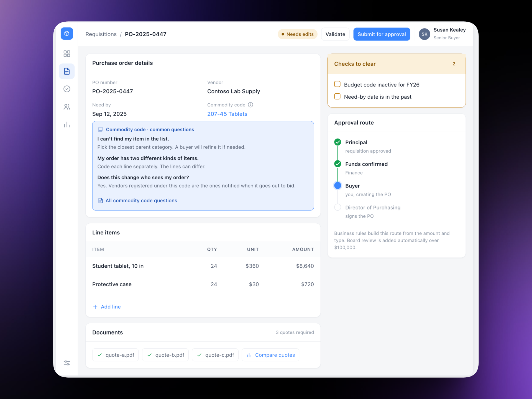Click the blue dot at Buyer step
This screenshot has height=399, width=532.
[x=337, y=185]
